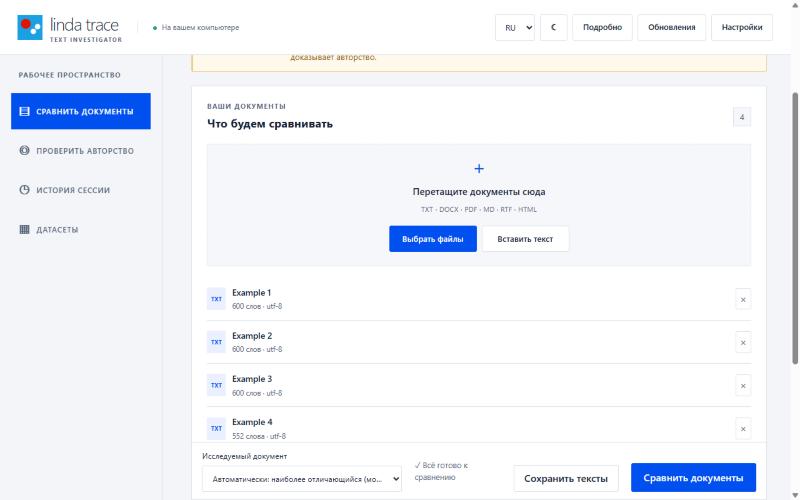Click the Что будем сравнивать heading
This screenshot has height=500, width=800.
(270, 124)
